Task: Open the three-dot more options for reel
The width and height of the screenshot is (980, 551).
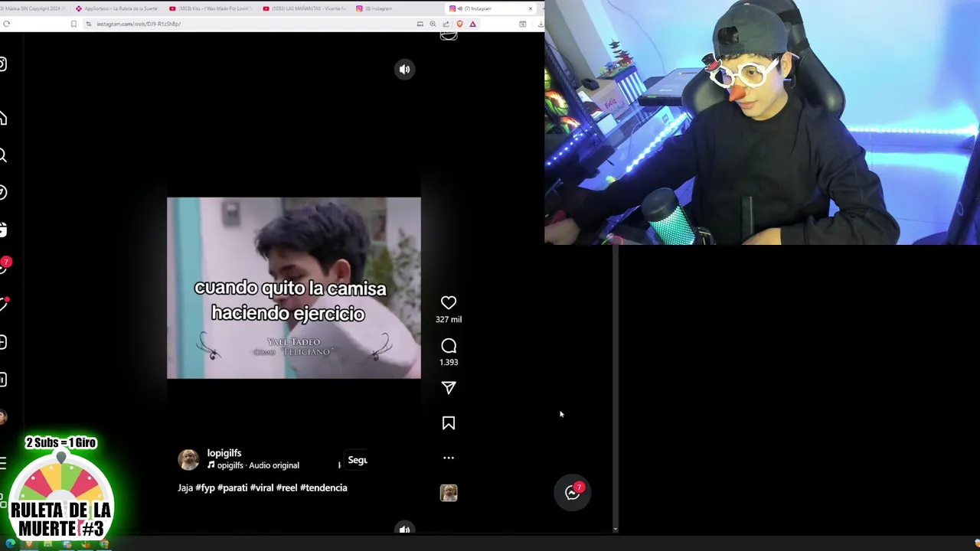Action: pyautogui.click(x=449, y=458)
